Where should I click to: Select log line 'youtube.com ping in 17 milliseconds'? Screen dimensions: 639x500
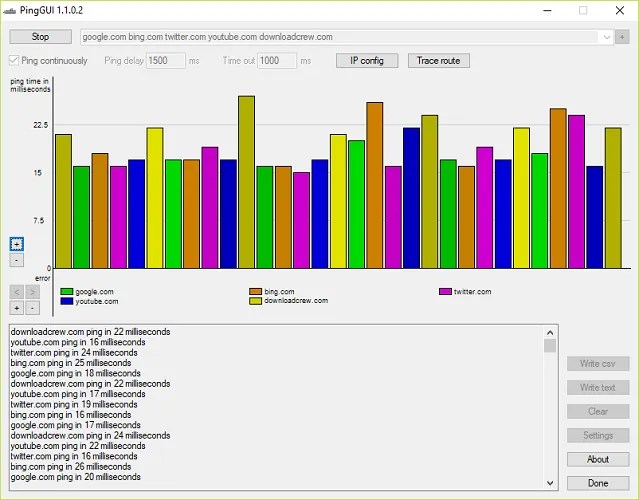pos(78,394)
